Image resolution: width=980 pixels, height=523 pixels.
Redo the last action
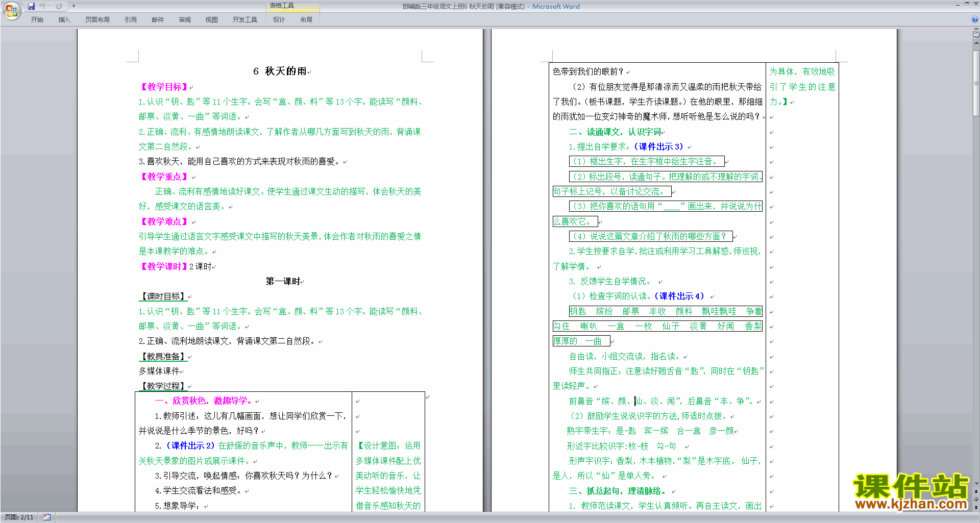point(59,6)
